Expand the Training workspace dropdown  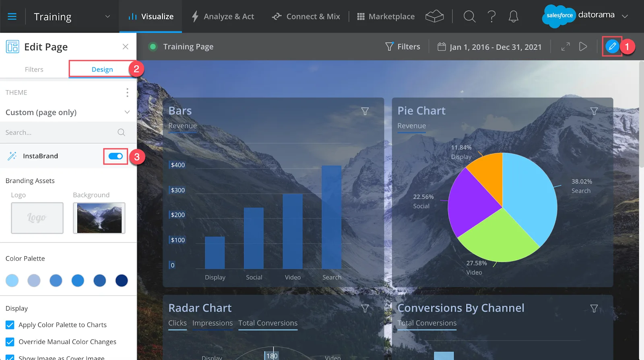point(107,16)
